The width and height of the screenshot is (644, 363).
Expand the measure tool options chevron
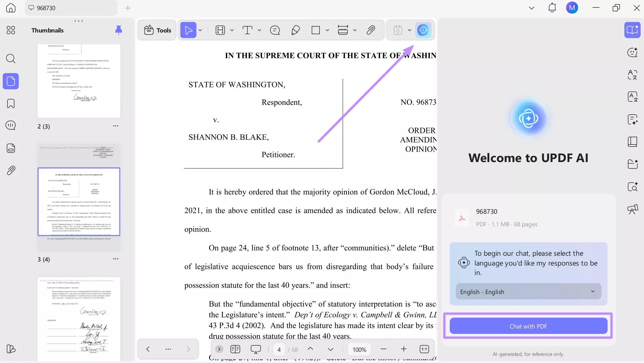[x=355, y=30]
